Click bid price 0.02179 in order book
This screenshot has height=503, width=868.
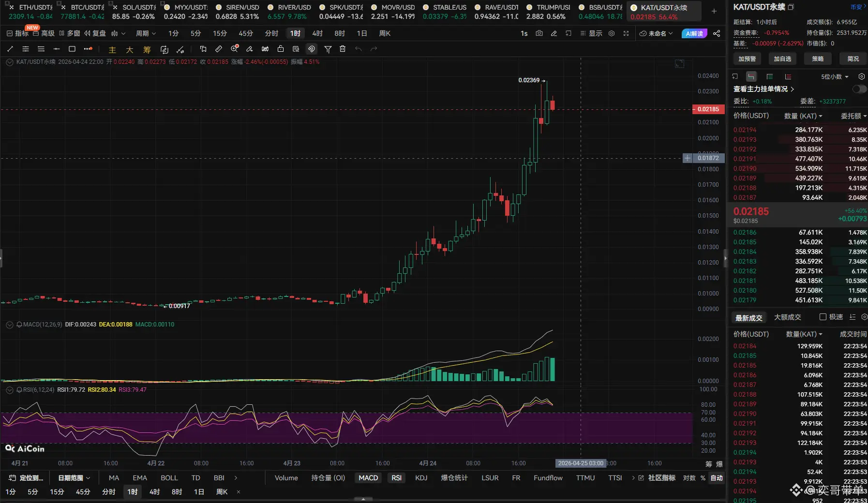[745, 300]
